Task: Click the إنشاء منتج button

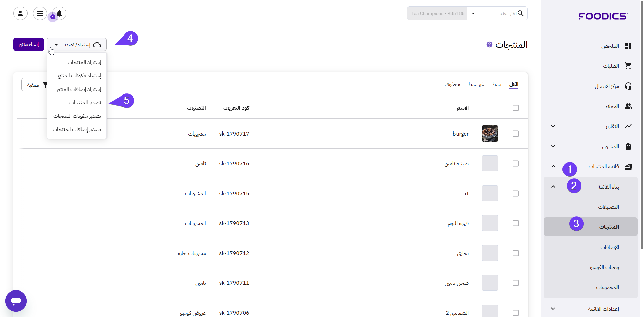Action: (x=29, y=44)
